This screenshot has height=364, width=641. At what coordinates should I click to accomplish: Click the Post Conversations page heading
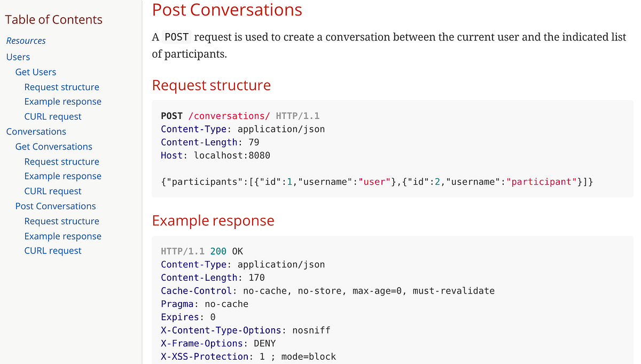pos(226,10)
